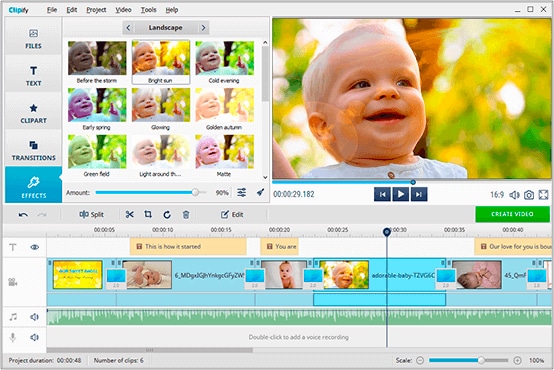The height and width of the screenshot is (370, 554).
Task: Jump to previous clip button
Action: pos(382,194)
